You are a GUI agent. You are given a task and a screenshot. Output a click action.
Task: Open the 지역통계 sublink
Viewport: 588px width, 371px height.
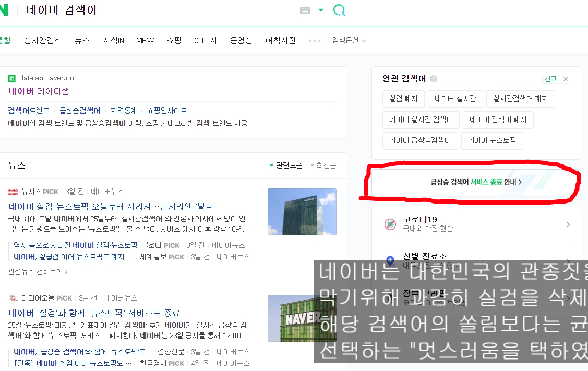(x=123, y=111)
